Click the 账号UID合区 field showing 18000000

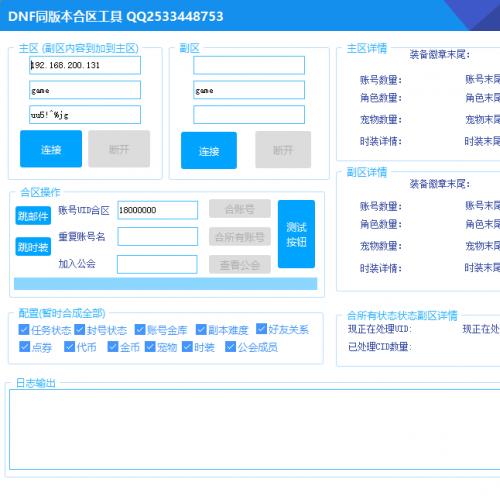(158, 210)
